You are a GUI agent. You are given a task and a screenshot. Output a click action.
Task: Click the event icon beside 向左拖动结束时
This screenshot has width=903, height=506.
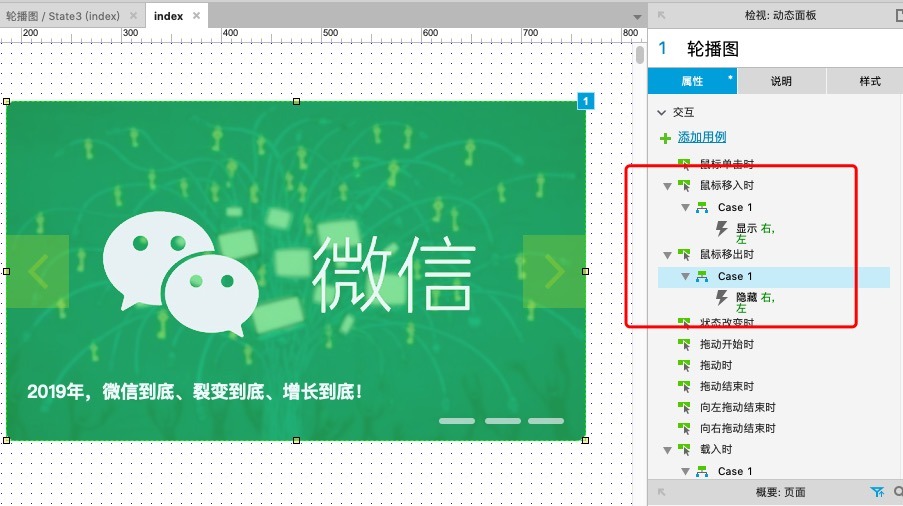tap(684, 407)
